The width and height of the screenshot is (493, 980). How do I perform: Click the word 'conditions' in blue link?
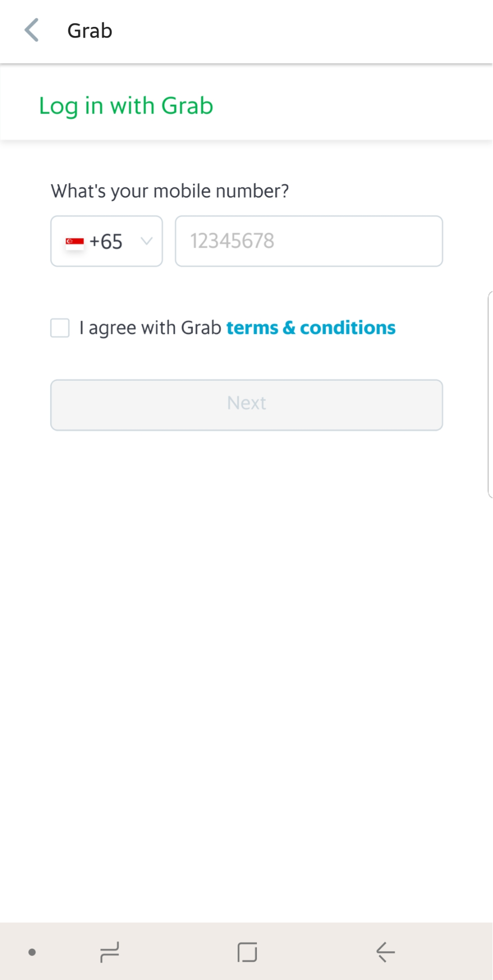click(348, 328)
